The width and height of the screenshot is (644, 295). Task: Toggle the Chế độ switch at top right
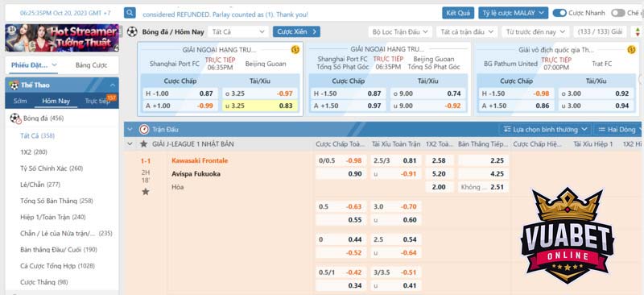(x=617, y=13)
